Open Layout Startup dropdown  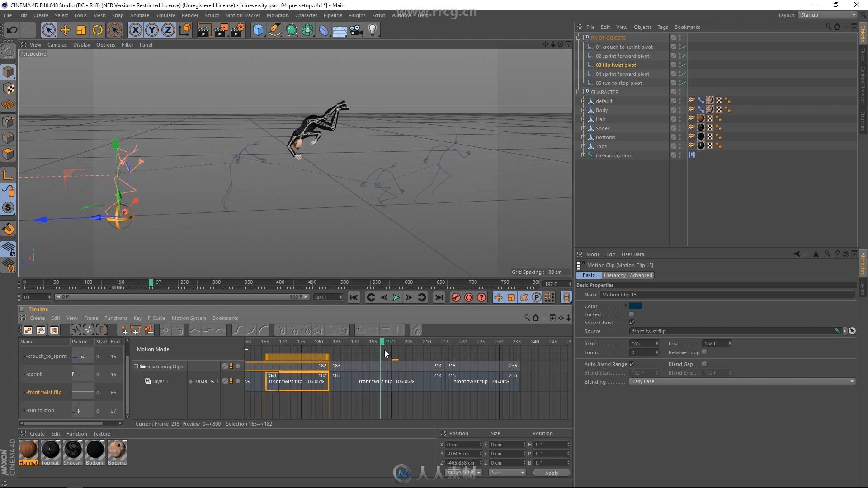pyautogui.click(x=827, y=15)
